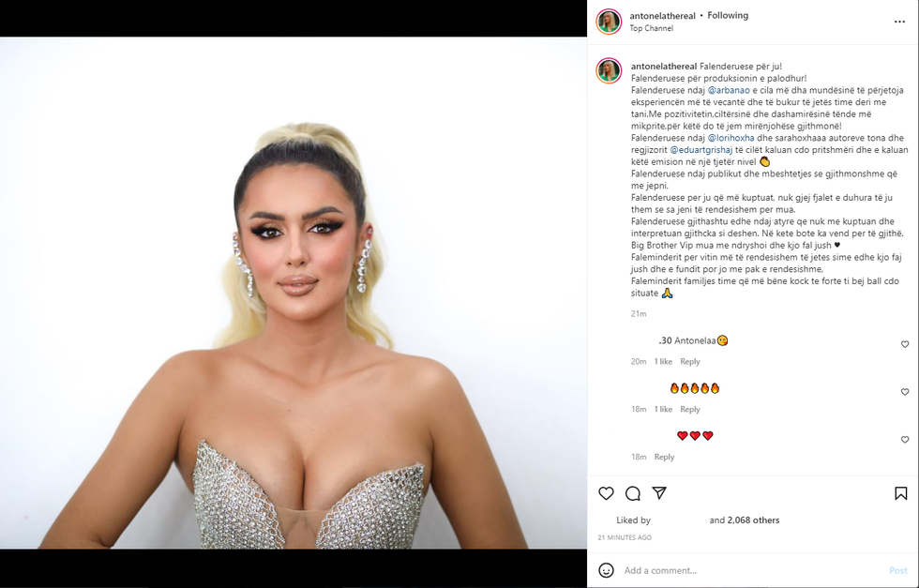Like the red hearts comment

[905, 439]
